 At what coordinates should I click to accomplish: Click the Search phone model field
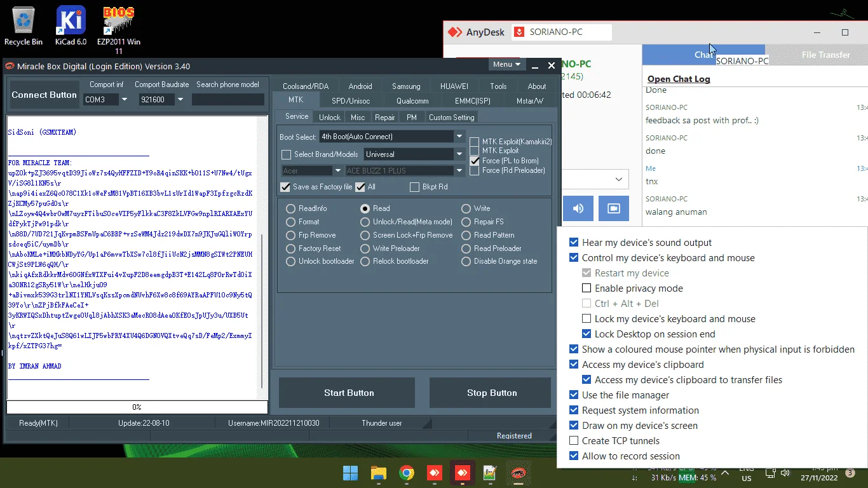coord(228,100)
